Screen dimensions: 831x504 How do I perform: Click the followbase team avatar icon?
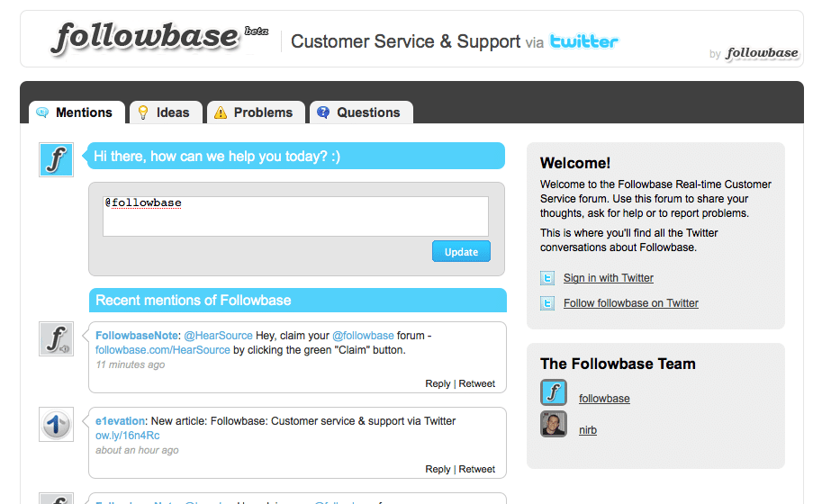click(554, 392)
